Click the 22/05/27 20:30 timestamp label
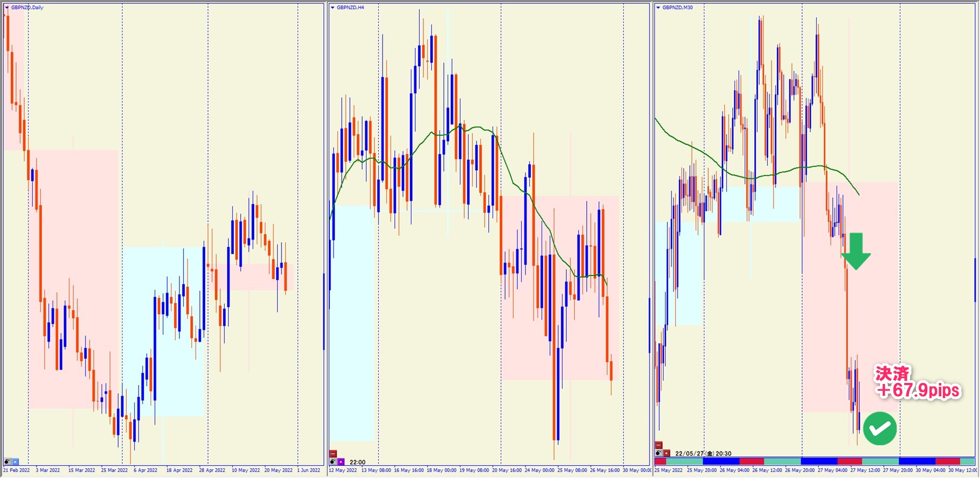 point(703,453)
